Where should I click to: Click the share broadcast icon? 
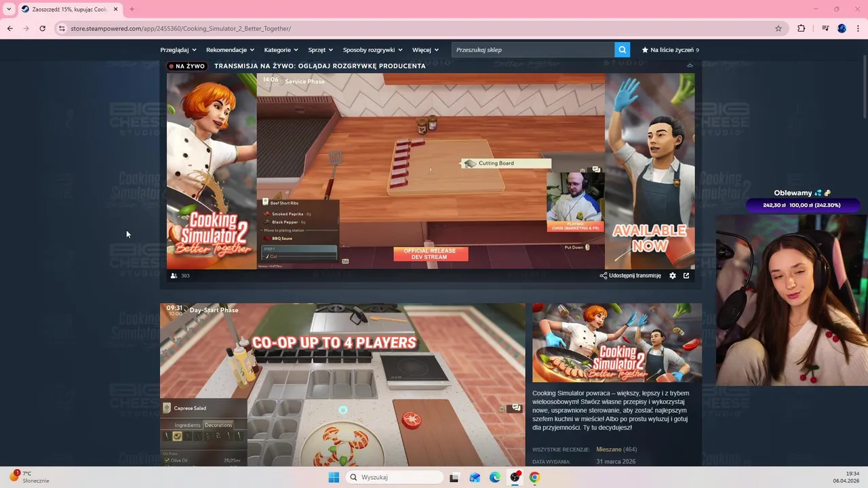pos(604,276)
